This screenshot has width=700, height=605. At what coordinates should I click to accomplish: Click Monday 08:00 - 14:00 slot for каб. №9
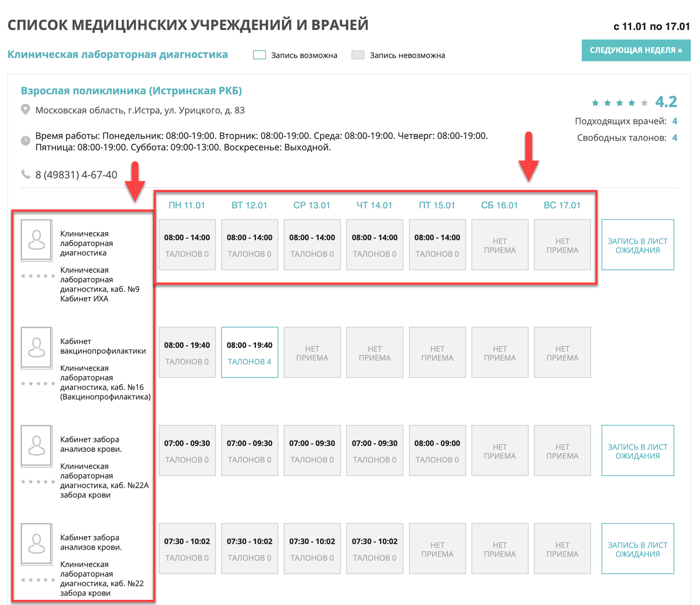(187, 245)
